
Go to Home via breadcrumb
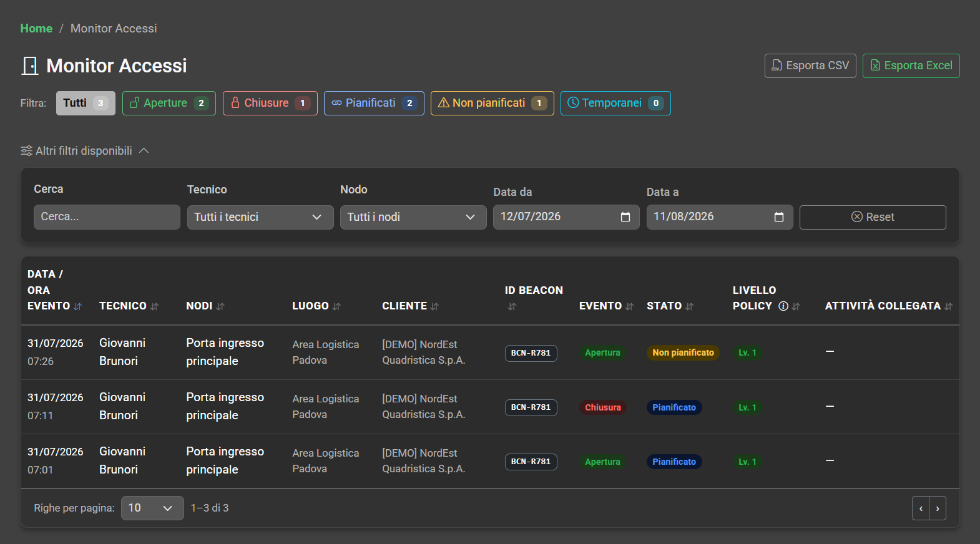pos(36,28)
